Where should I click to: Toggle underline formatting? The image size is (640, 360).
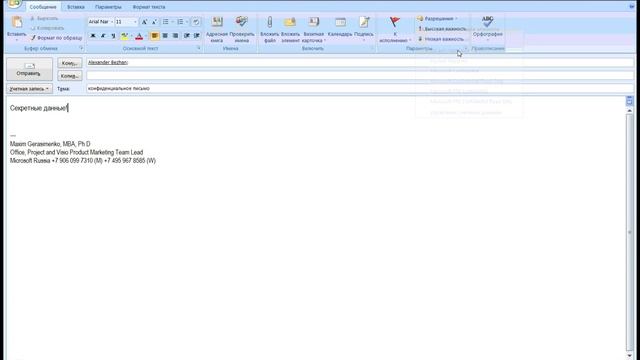pos(113,36)
